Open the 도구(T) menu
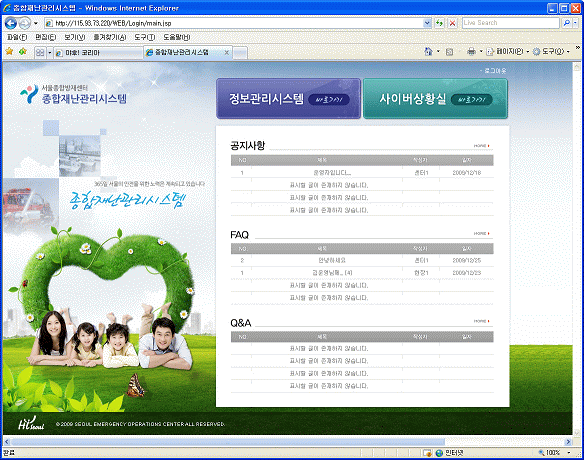Image resolution: width=584 pixels, height=460 pixels. pos(145,37)
